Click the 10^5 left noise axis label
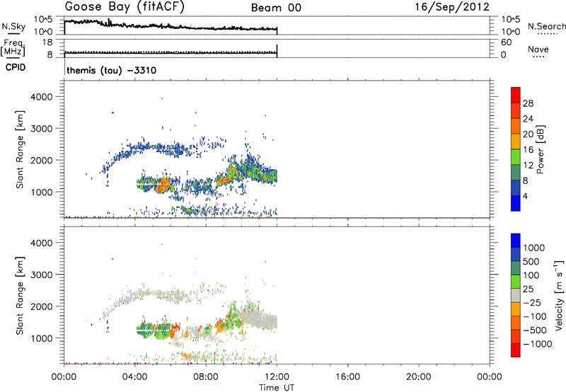This screenshot has height=392, width=566. (x=43, y=19)
